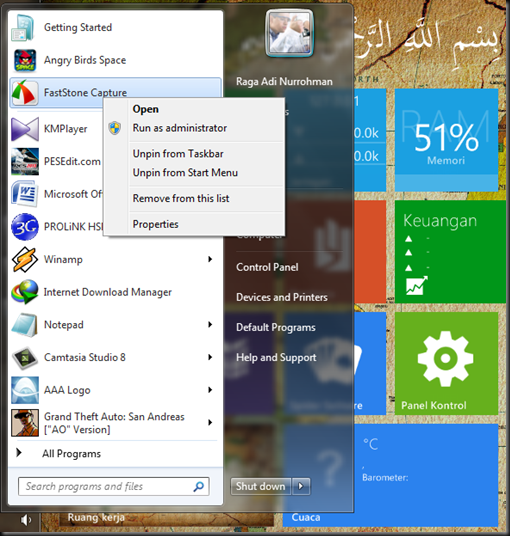The image size is (510, 536).
Task: Expand Winamp recent items arrow
Action: point(210,259)
